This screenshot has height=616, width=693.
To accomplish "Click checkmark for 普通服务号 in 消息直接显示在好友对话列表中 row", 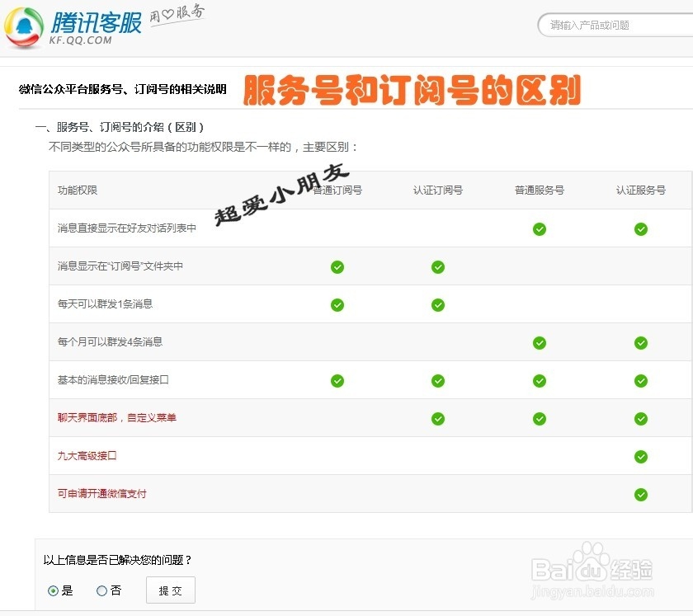I will [540, 229].
